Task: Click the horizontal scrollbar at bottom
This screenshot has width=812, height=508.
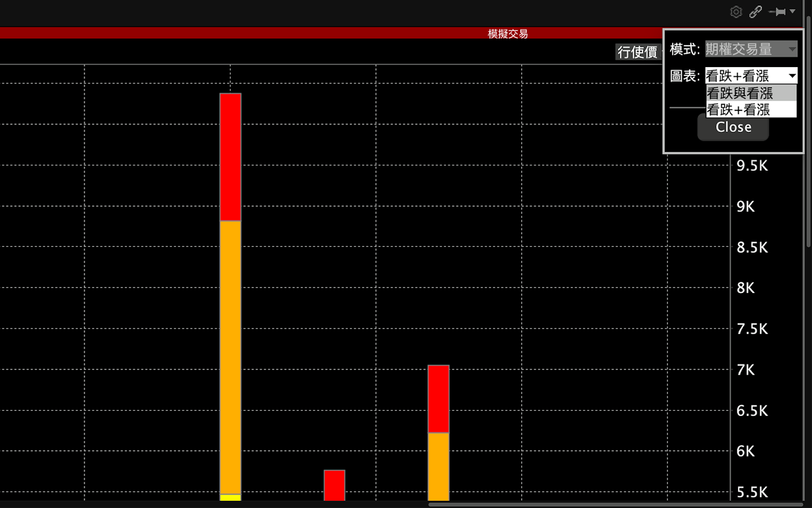Action: (x=615, y=504)
